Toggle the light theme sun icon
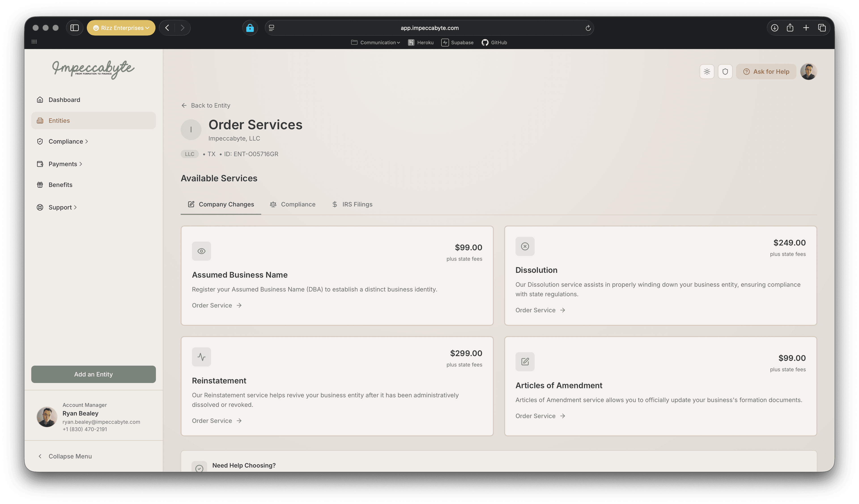The width and height of the screenshot is (859, 504). tap(707, 71)
